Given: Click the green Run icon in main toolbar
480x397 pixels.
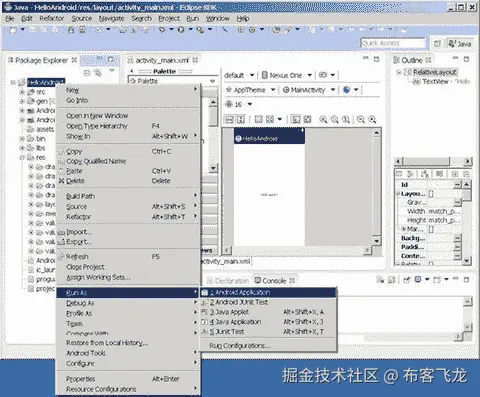Looking at the screenshot, I should click(x=181, y=30).
